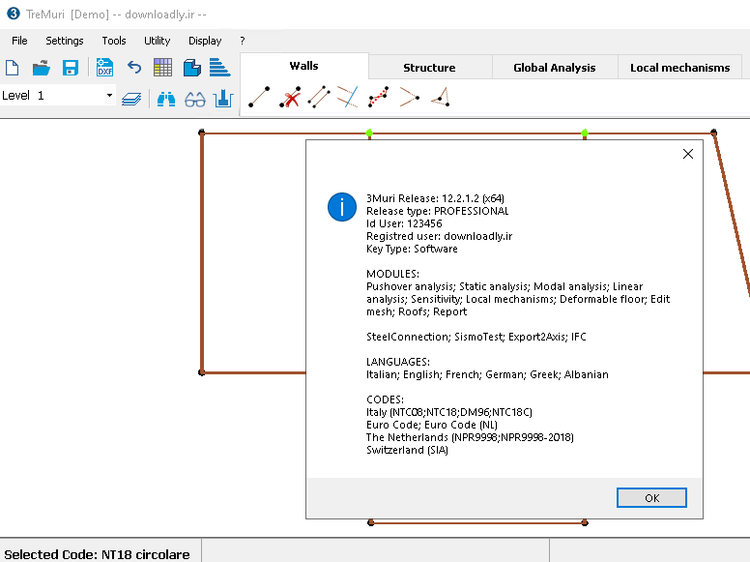Click the Switzerland (SIA) line
750x562 pixels.
pyautogui.click(x=407, y=450)
